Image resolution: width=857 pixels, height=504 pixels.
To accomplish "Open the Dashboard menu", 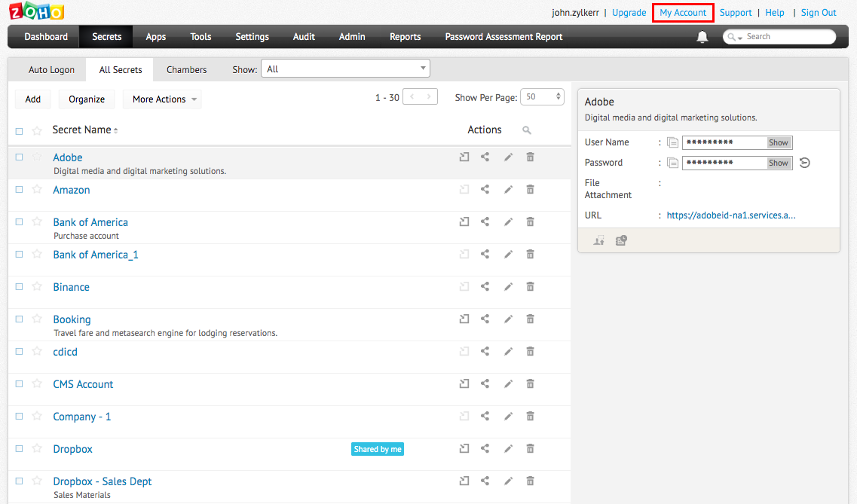I will click(x=46, y=37).
